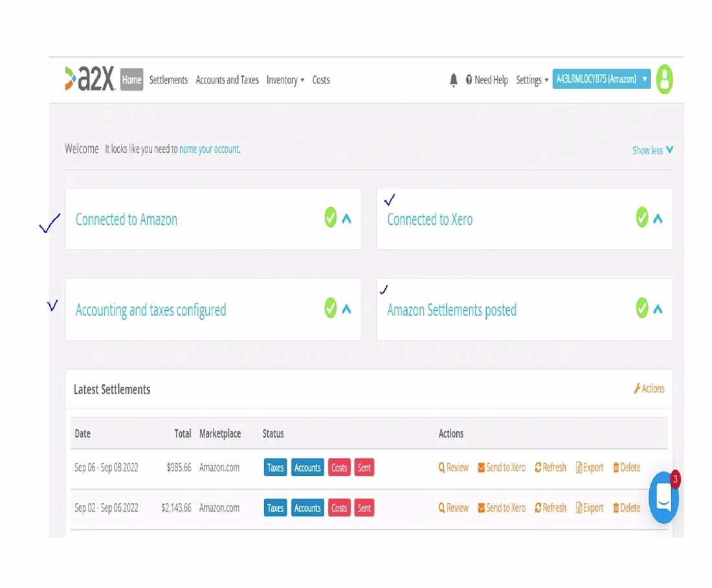
Task: Open the Amazon account selector dropdown
Action: [x=601, y=79]
